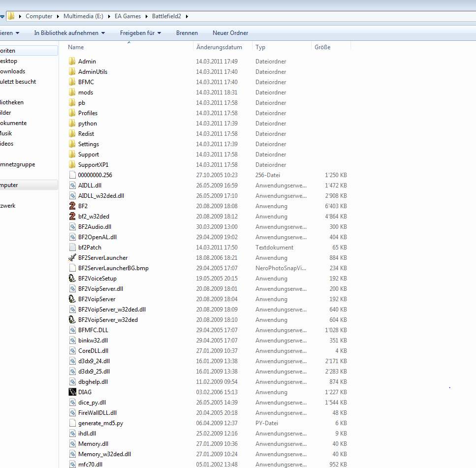Select the generate_md5.py file icon
Image resolution: width=476 pixels, height=468 pixels.
[72, 423]
